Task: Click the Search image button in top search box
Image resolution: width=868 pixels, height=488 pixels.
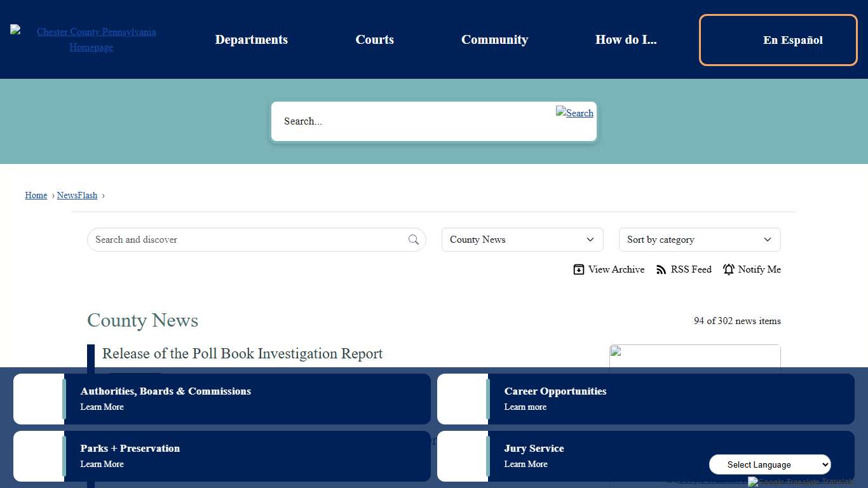Action: click(x=574, y=113)
